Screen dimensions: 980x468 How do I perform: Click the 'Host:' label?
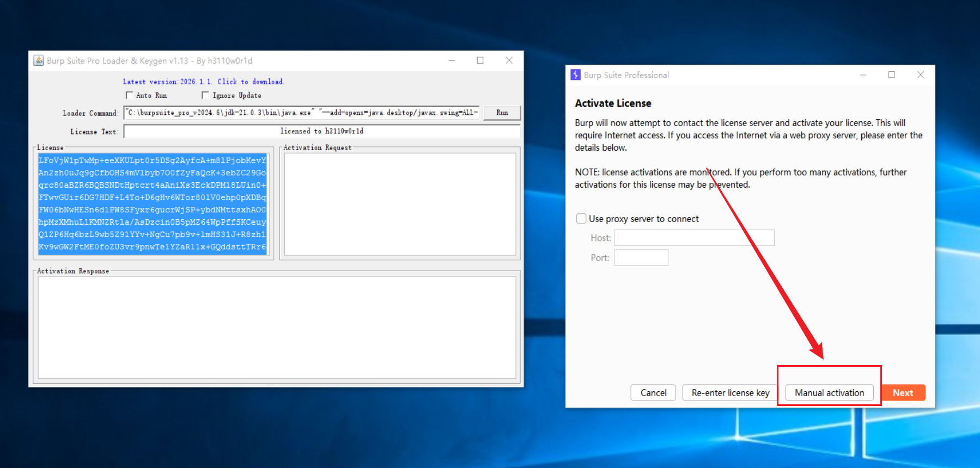pos(601,238)
